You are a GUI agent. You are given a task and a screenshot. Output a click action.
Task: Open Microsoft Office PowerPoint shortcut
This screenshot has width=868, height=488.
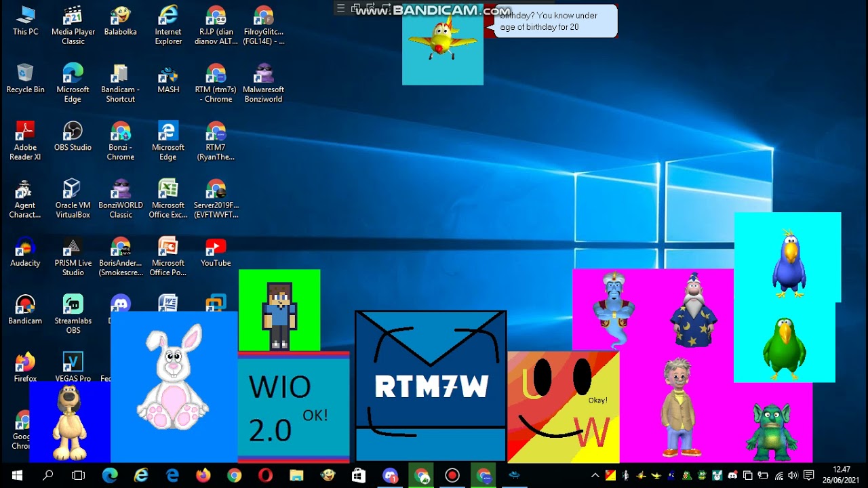168,256
